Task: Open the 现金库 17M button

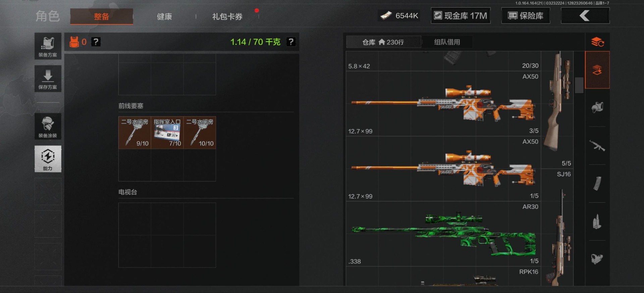Action: pyautogui.click(x=461, y=16)
